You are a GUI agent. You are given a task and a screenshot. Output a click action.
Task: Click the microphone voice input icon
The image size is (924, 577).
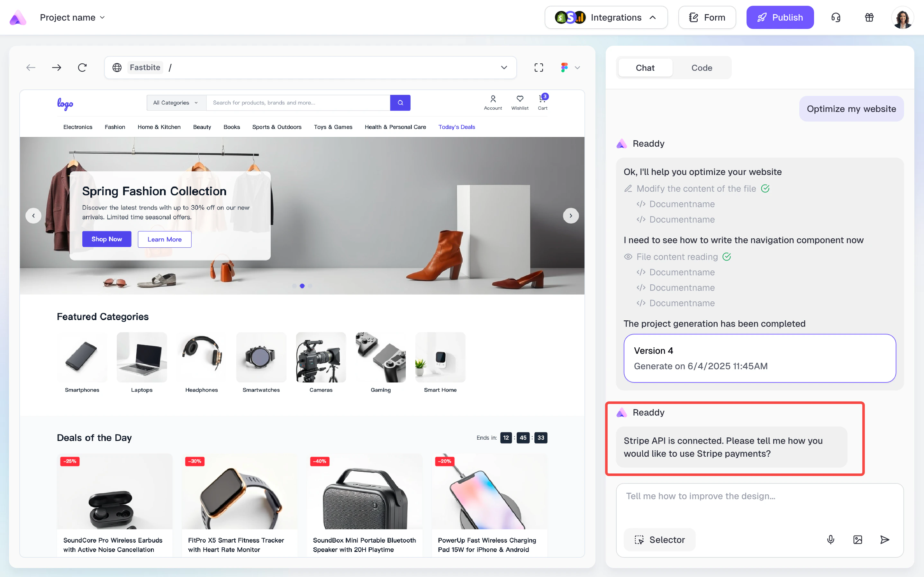[830, 539]
